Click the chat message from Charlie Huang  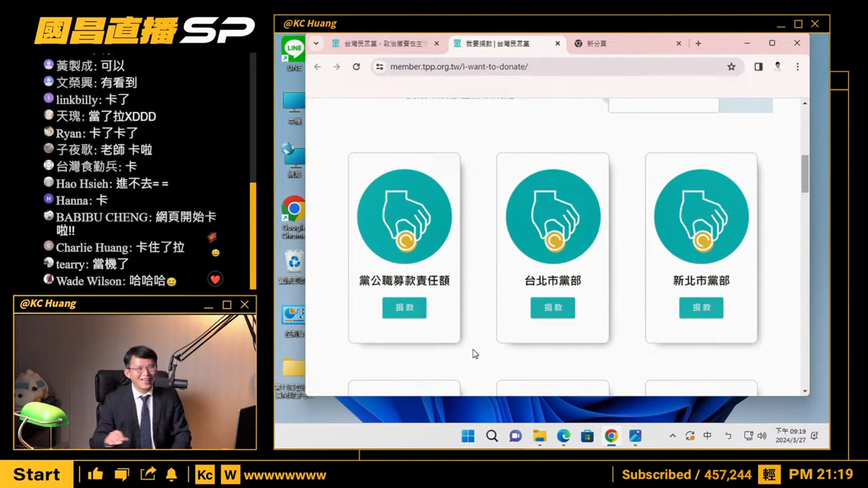[114, 247]
